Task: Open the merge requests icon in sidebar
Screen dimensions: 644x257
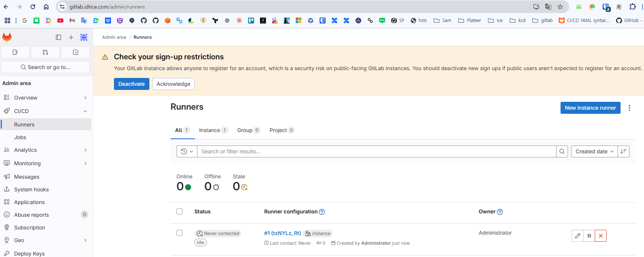Action: 45,52
